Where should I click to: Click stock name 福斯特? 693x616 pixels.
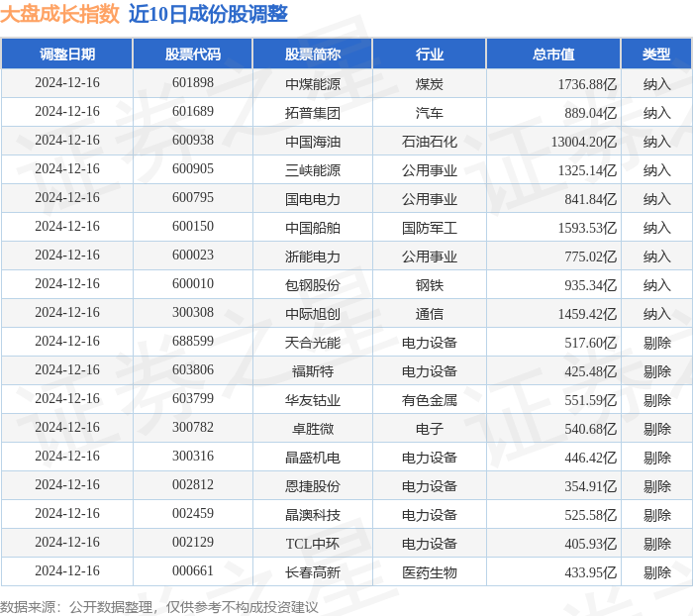point(313,371)
